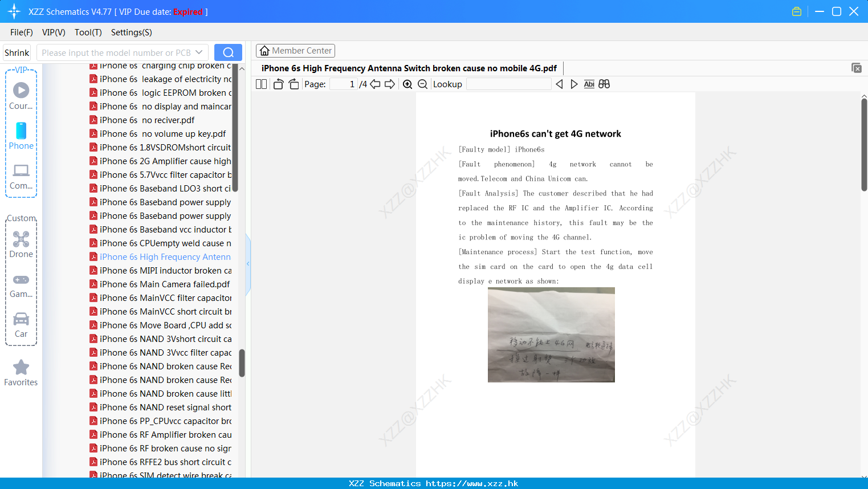Open iPhone 6s CPUempty weld file
Image resolution: width=868 pixels, height=489 pixels.
click(x=160, y=243)
